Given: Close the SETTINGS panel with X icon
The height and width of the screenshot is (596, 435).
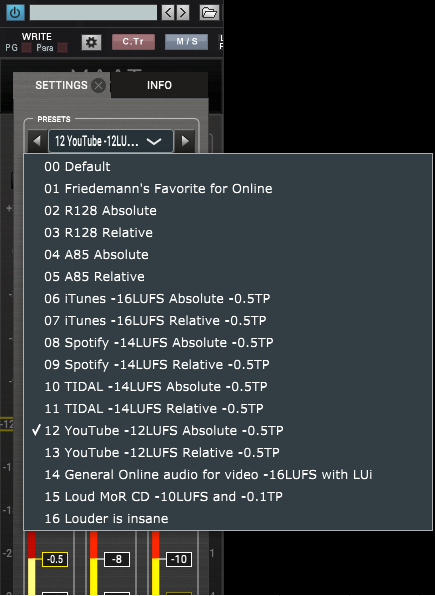Looking at the screenshot, I should pyautogui.click(x=98, y=85).
